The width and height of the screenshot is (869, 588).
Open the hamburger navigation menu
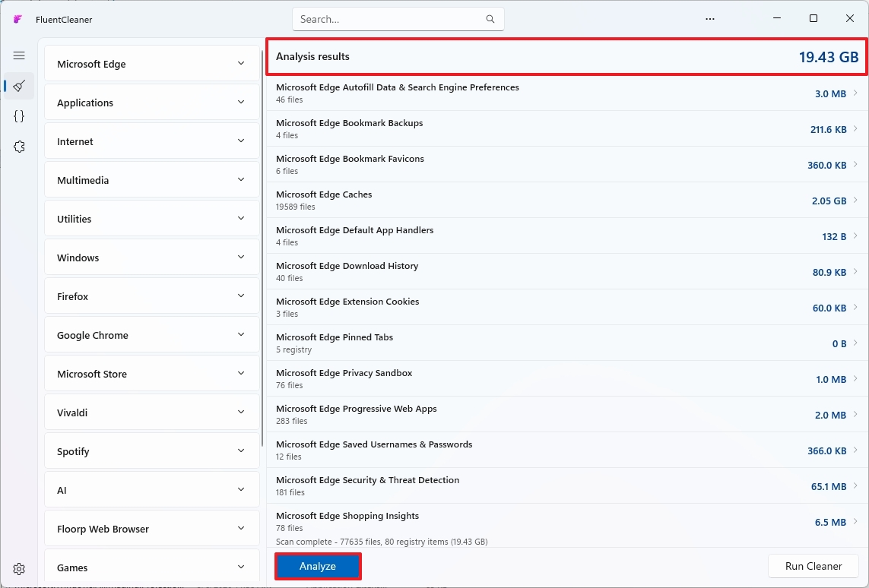click(x=19, y=55)
